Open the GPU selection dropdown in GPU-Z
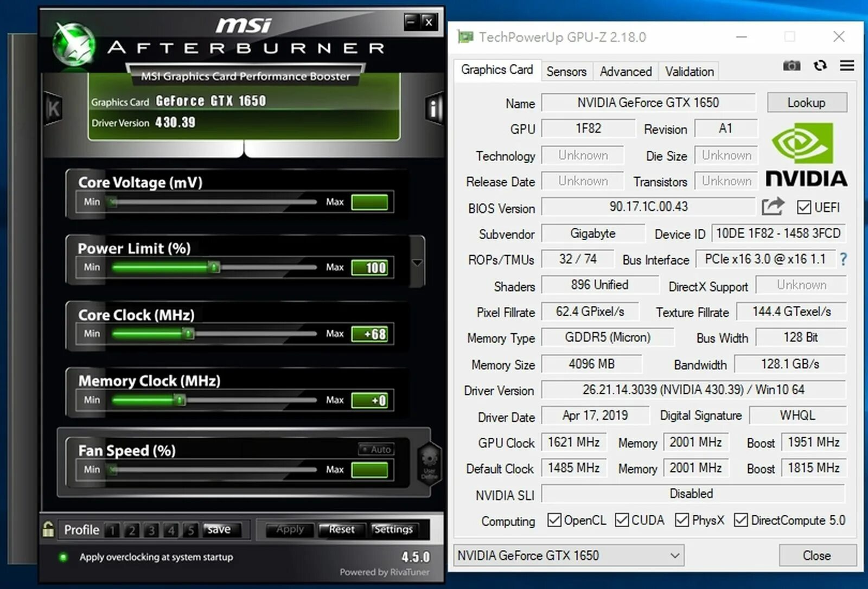868x589 pixels. [x=569, y=555]
